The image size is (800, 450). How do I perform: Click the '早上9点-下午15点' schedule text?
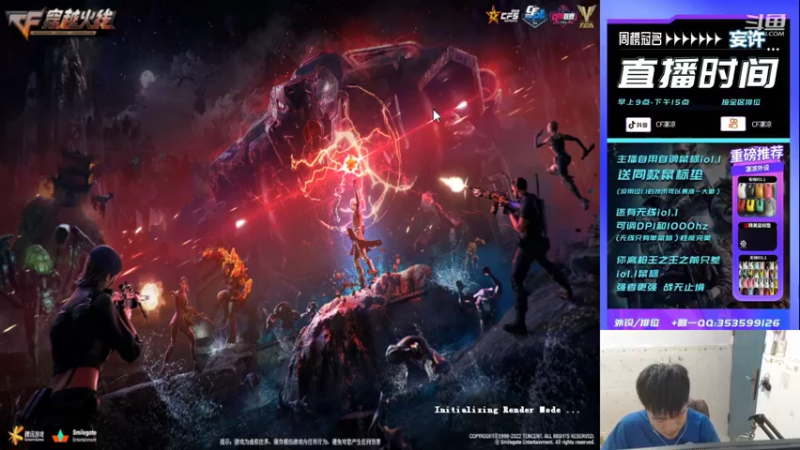pos(654,102)
